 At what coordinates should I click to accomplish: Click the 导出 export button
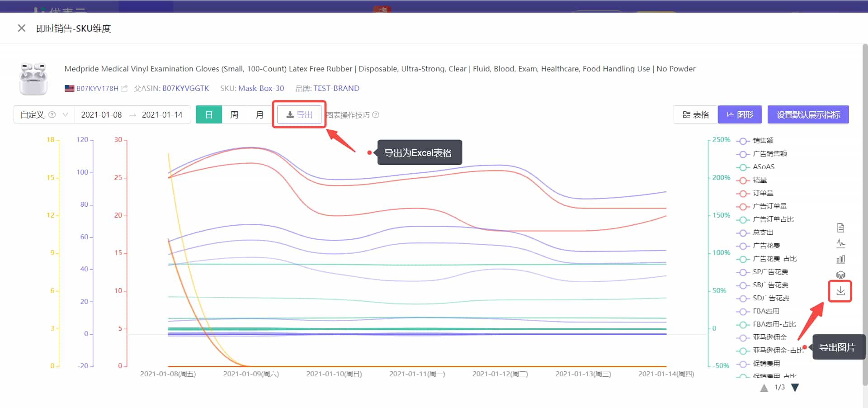coord(299,115)
